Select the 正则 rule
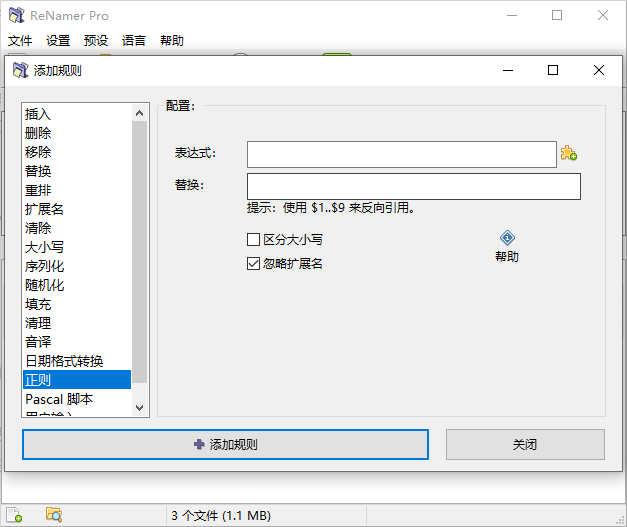 pyautogui.click(x=77, y=379)
